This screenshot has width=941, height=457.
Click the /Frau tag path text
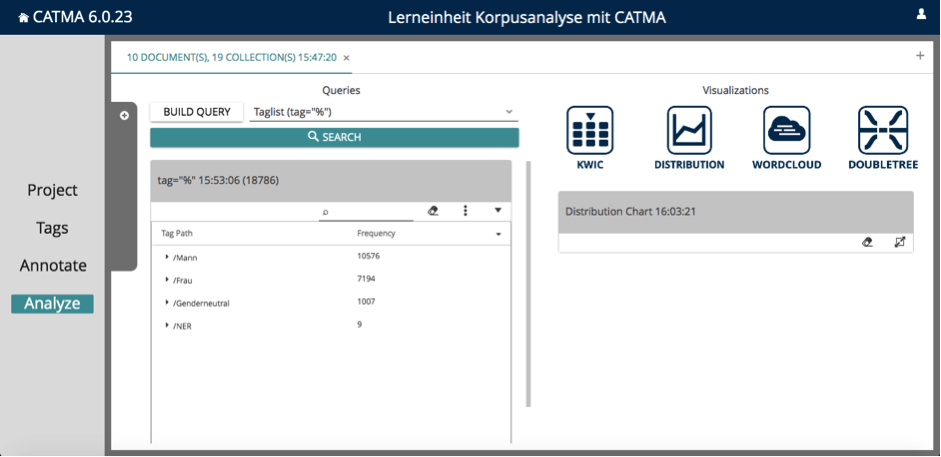pyautogui.click(x=182, y=281)
